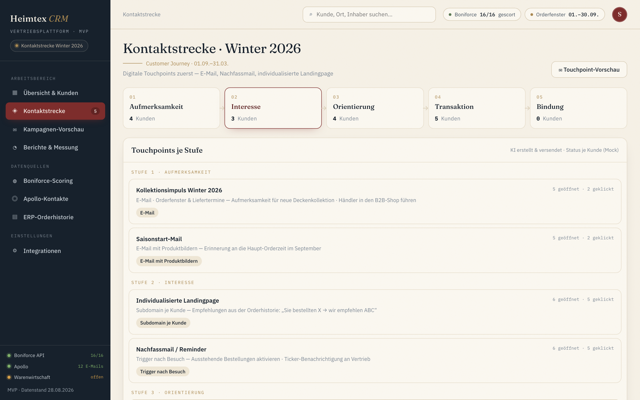Select stage 05 Bindung card
This screenshot has width=640, height=400.
click(x=578, y=108)
